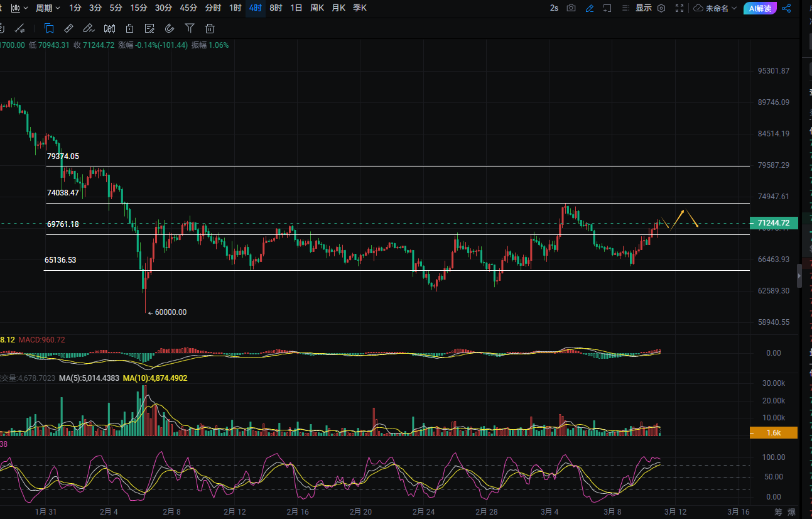Click the funnel filter icon
Image resolution: width=812 pixels, height=519 pixels.
click(x=190, y=28)
